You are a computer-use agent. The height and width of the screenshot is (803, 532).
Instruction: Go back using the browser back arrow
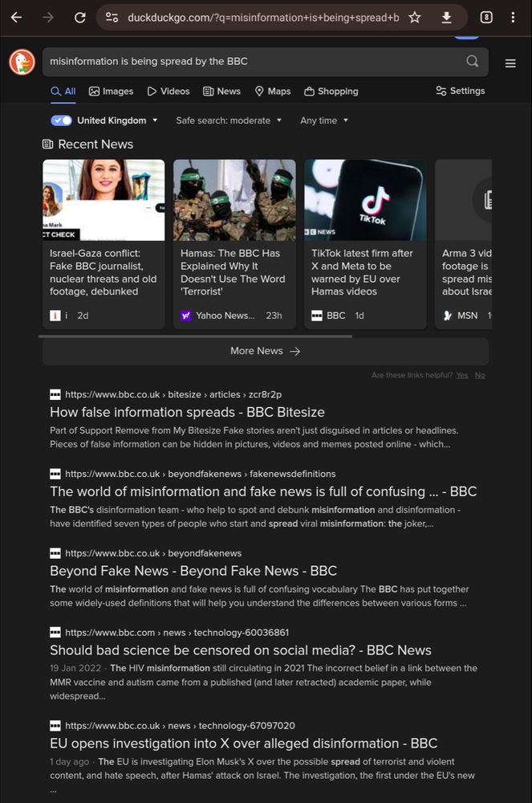tap(16, 18)
